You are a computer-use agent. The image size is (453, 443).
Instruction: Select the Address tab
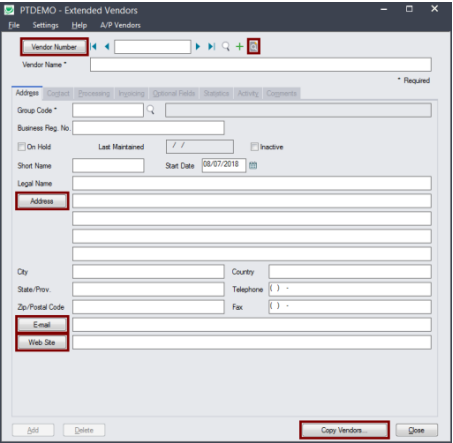(x=27, y=93)
